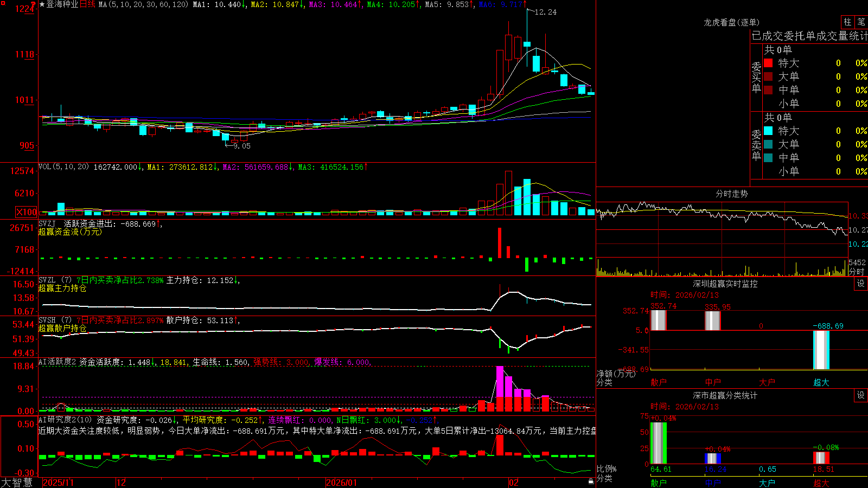Switch the 龙虎看盘 view to 柱 mode
The width and height of the screenshot is (868, 488).
pyautogui.click(x=847, y=22)
